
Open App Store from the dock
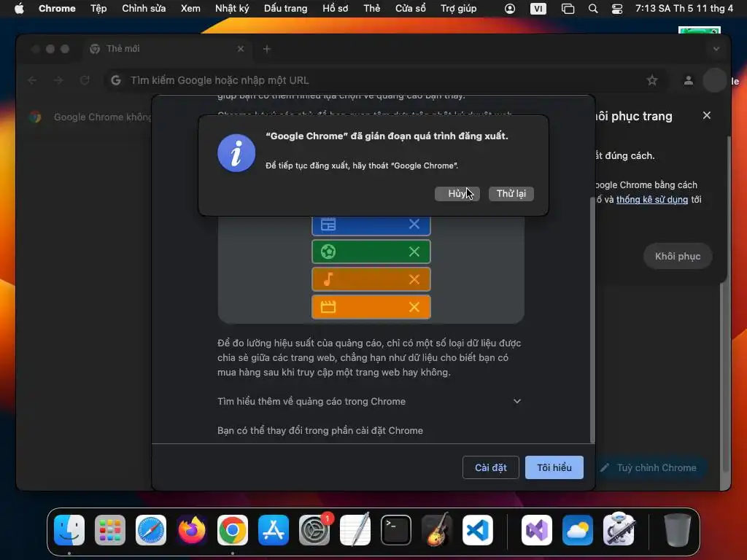pos(274,530)
